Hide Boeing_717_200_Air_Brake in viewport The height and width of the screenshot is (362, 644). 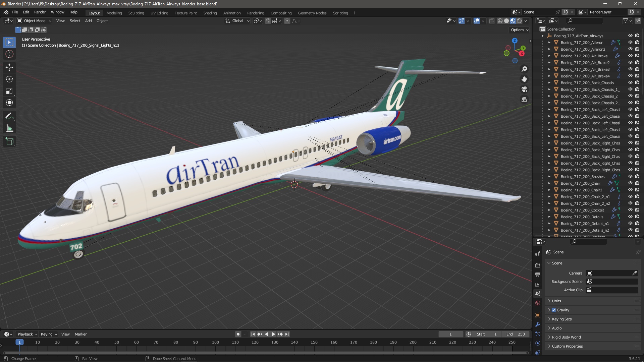[630, 56]
